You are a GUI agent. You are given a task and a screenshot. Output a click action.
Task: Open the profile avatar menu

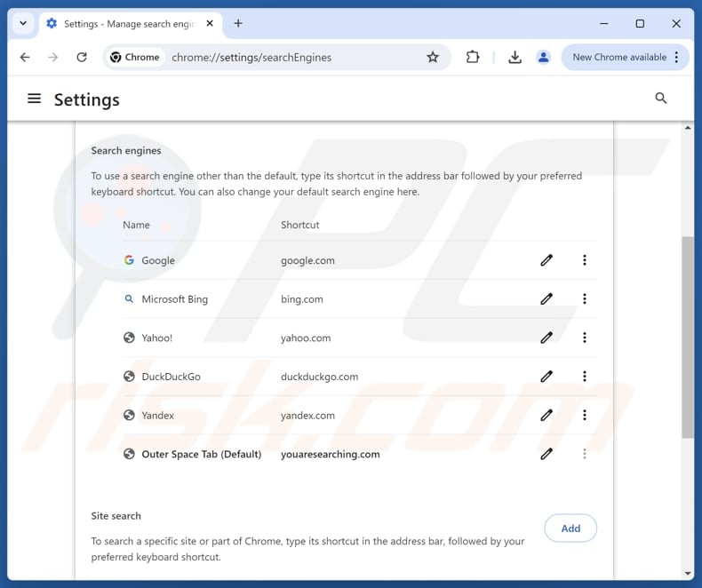[543, 57]
